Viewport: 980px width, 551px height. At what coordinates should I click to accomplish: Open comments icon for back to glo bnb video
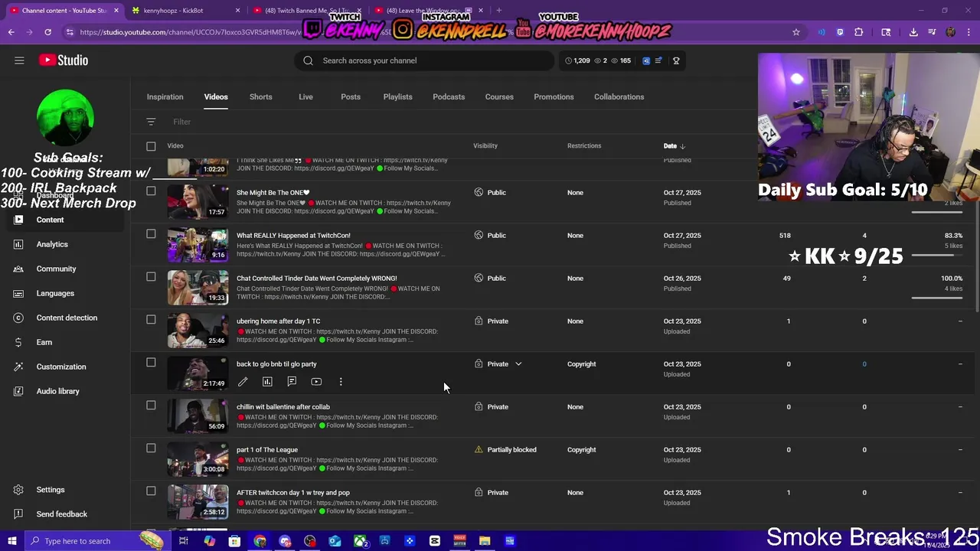(292, 381)
